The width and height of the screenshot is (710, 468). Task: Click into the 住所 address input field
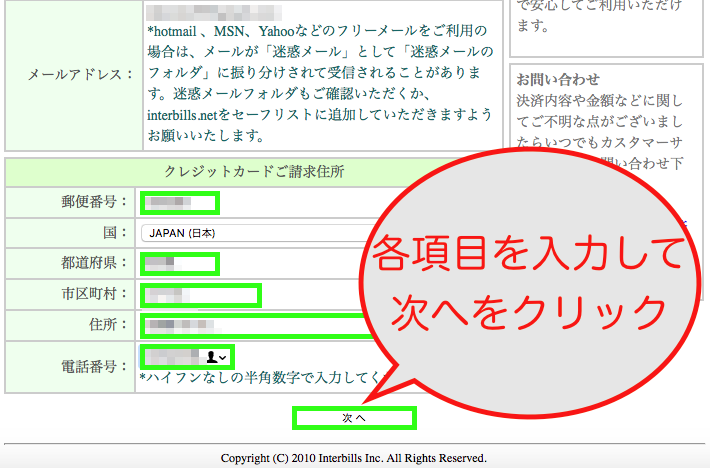pos(250,325)
